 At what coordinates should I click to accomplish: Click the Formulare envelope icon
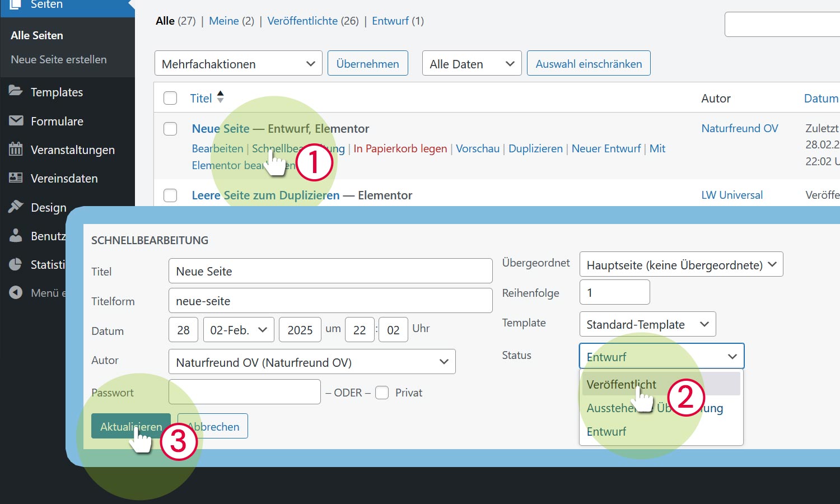[16, 120]
